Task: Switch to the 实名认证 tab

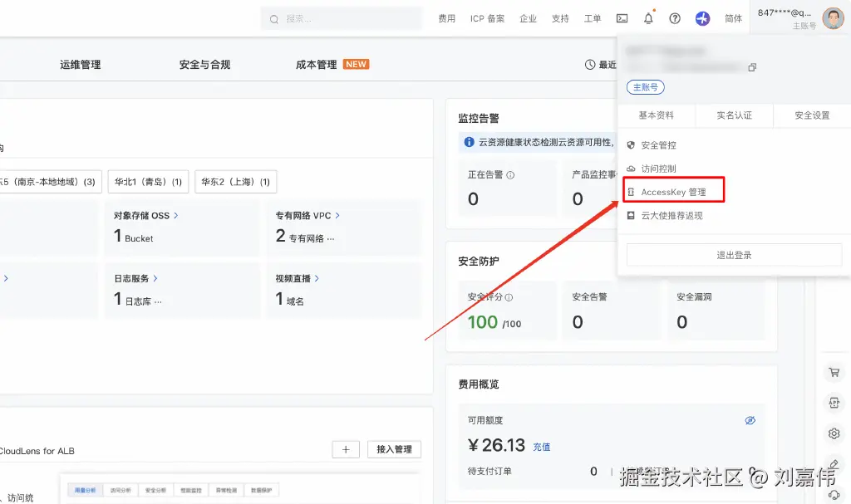Action: point(734,115)
